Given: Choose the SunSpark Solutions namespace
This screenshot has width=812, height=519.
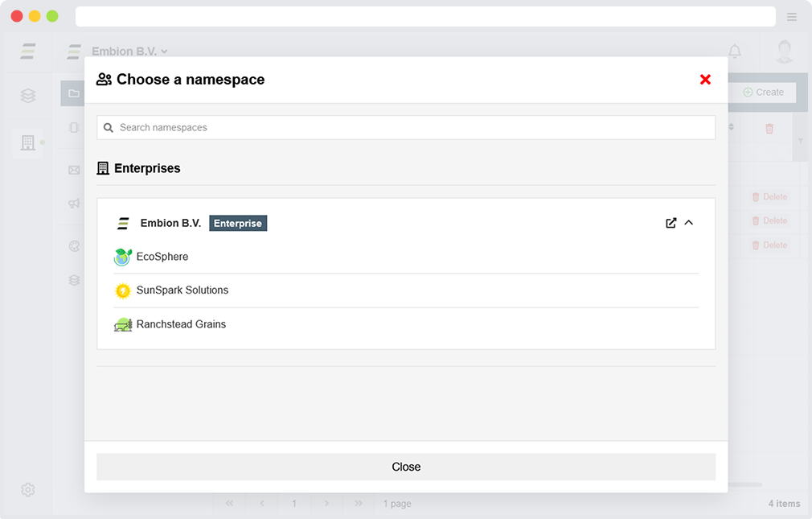Looking at the screenshot, I should point(182,290).
